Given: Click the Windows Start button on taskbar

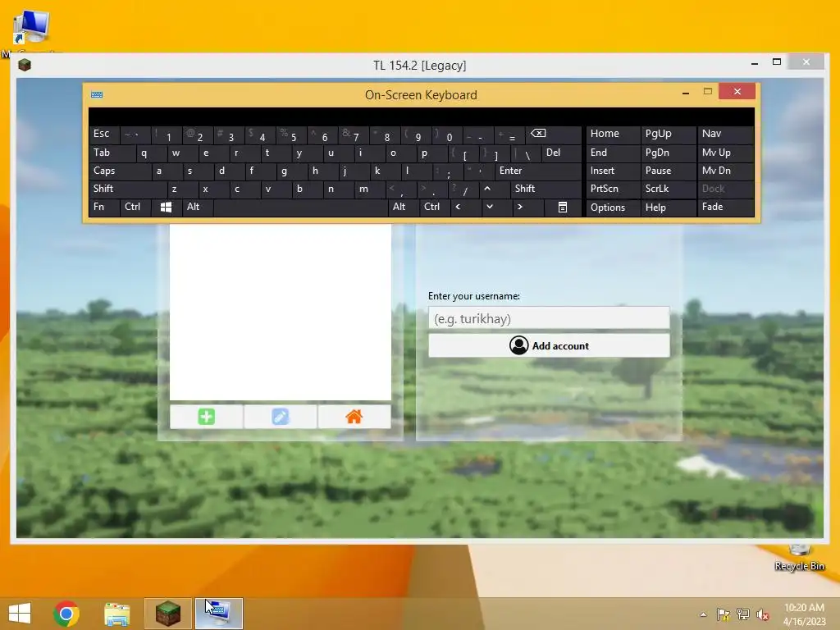Looking at the screenshot, I should tap(20, 614).
